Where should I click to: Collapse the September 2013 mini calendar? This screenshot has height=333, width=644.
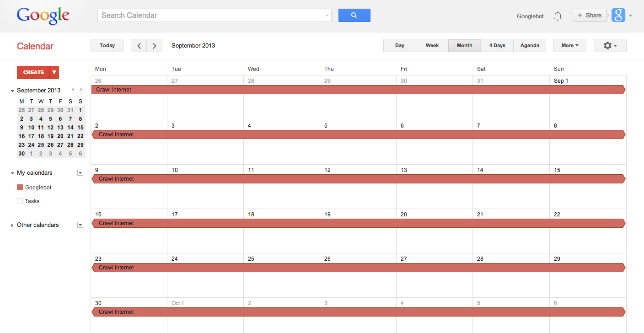coord(12,91)
